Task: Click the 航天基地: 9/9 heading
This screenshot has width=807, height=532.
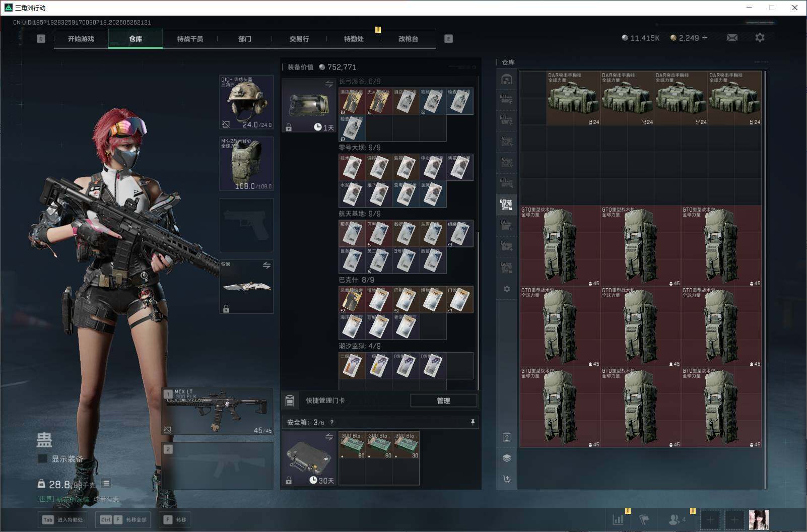Action: click(x=360, y=214)
